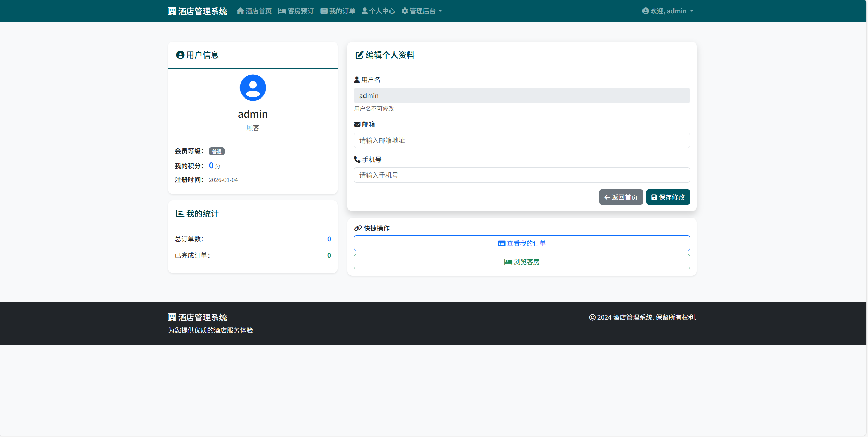Focus the 手机号 phone input field

[x=522, y=175]
